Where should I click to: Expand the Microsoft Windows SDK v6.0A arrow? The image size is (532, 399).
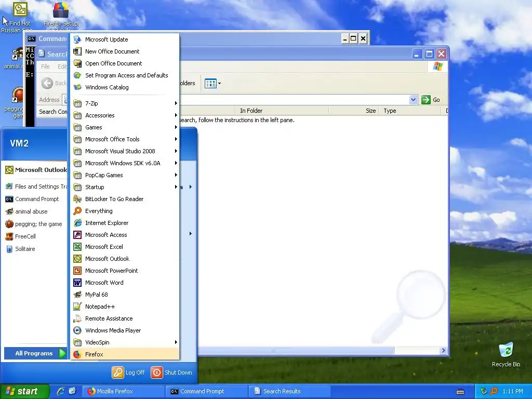(176, 163)
